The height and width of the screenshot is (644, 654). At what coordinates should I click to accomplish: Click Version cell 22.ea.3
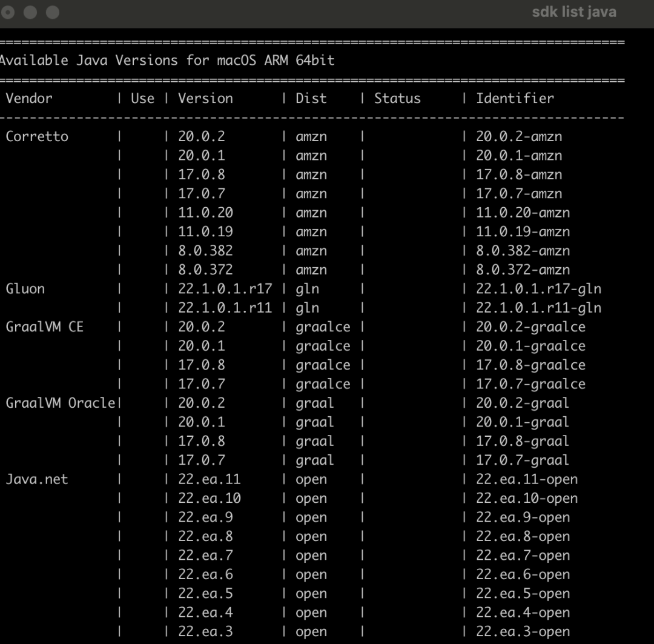pos(206,631)
